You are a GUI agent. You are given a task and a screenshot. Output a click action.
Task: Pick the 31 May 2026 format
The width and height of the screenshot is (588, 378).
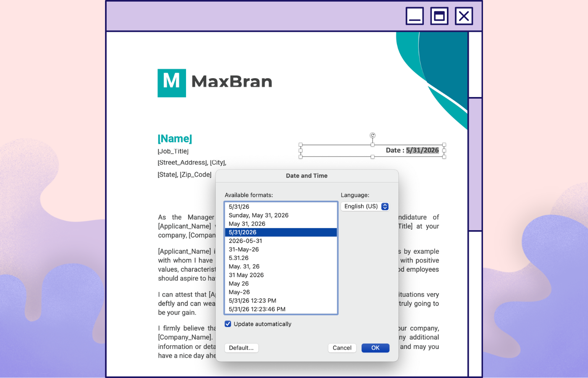click(281, 275)
